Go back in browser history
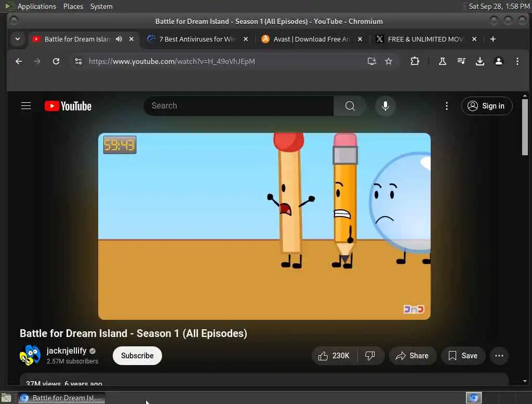This screenshot has height=404, width=532. pyautogui.click(x=19, y=61)
